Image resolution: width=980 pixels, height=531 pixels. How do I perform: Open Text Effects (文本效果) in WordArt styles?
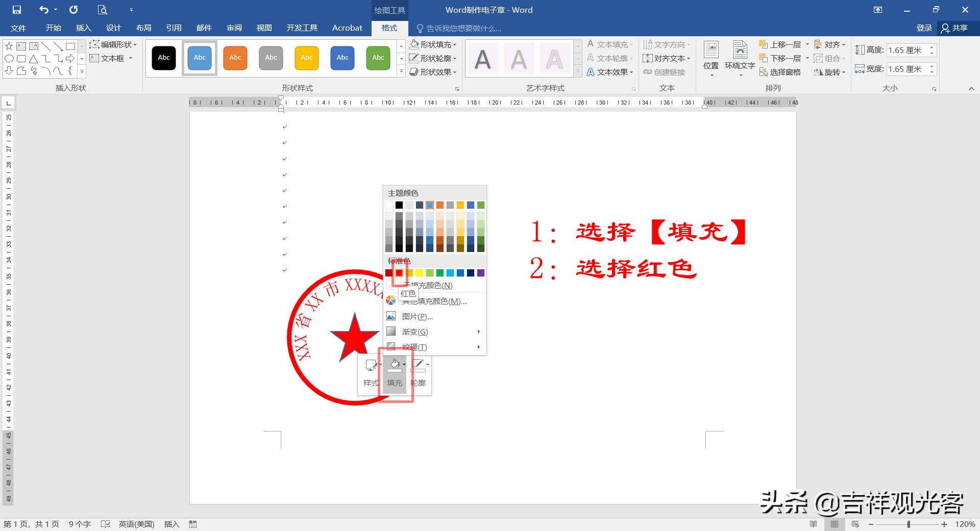coord(610,72)
